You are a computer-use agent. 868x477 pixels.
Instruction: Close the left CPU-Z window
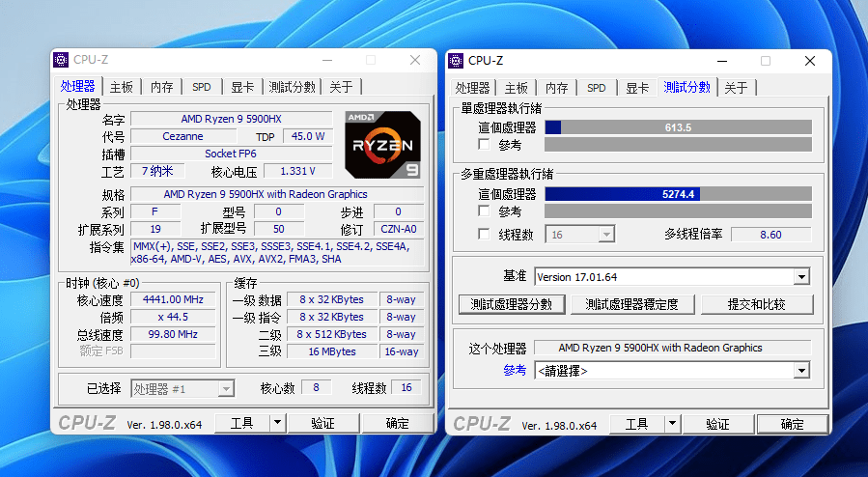415,60
